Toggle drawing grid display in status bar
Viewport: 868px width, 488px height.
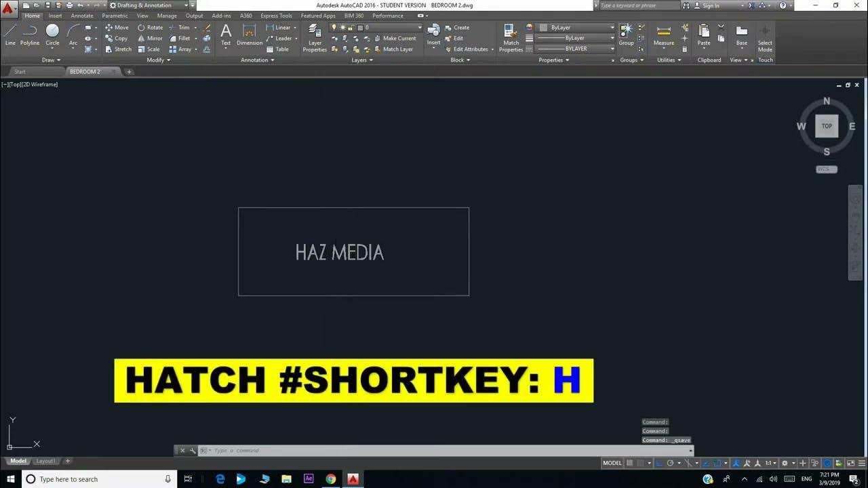click(x=629, y=463)
